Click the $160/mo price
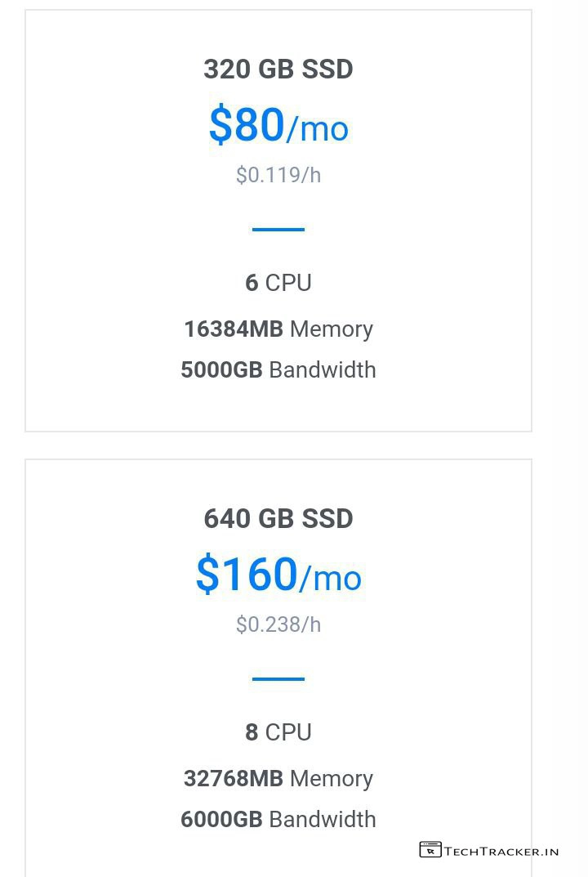588x877 pixels. (247, 575)
